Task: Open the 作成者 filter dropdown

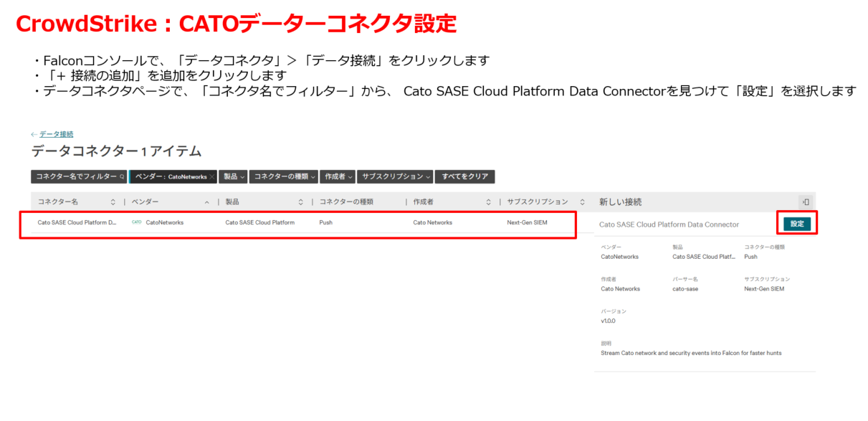Action: [x=339, y=176]
